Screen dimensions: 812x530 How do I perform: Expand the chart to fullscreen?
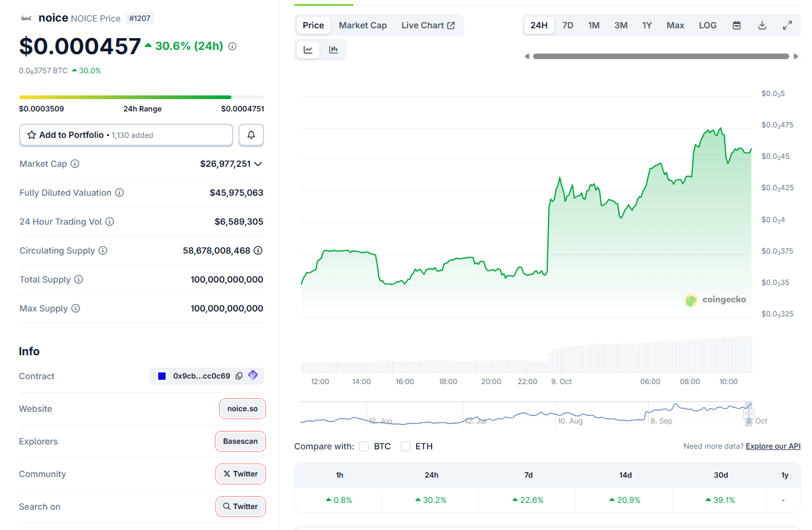click(x=787, y=25)
